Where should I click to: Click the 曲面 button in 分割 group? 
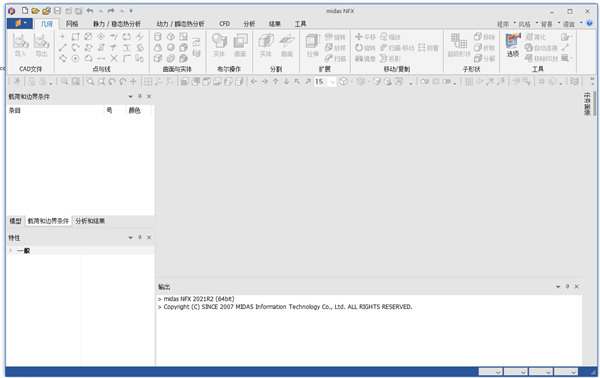(x=287, y=45)
